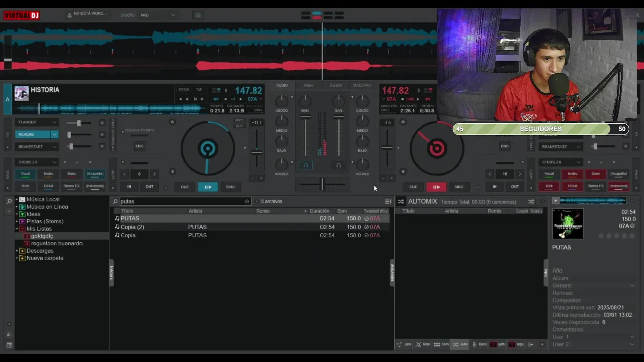Eject track from left deck
Image resolution: width=644 pixels, height=362 pixels.
[x=172, y=122]
